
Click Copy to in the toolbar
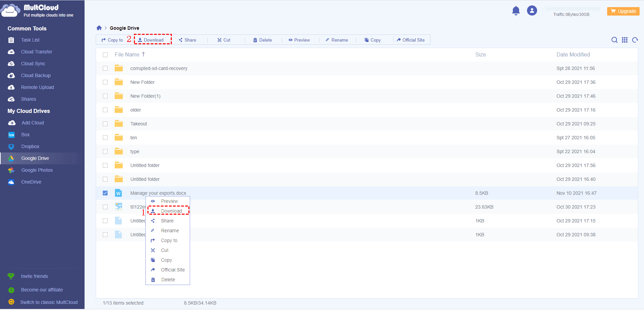(112, 40)
